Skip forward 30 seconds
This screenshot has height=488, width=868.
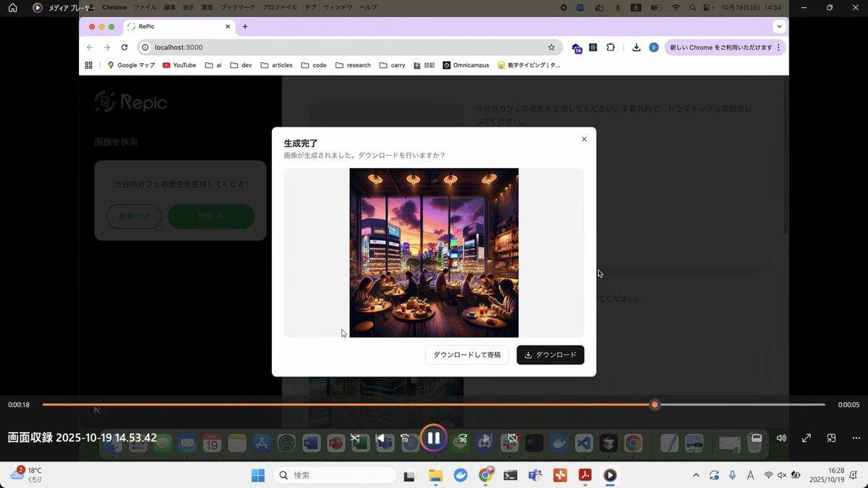pyautogui.click(x=462, y=438)
